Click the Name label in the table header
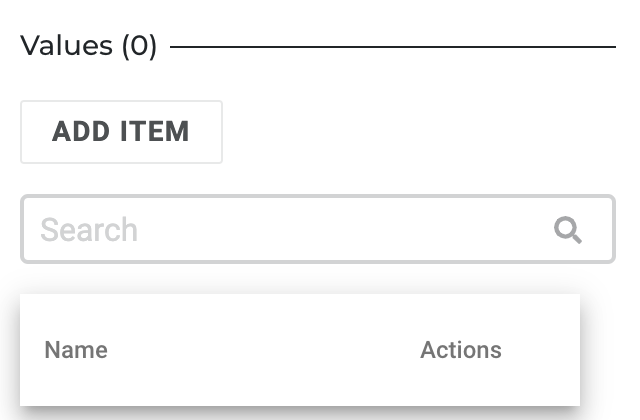This screenshot has height=420, width=640. [76, 350]
